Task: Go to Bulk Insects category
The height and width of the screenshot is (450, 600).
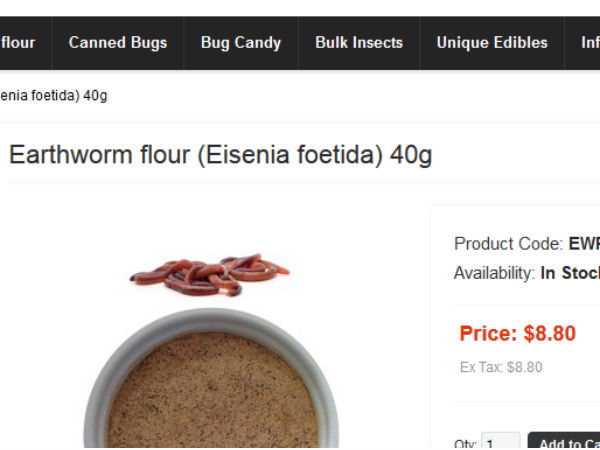Action: click(x=359, y=43)
